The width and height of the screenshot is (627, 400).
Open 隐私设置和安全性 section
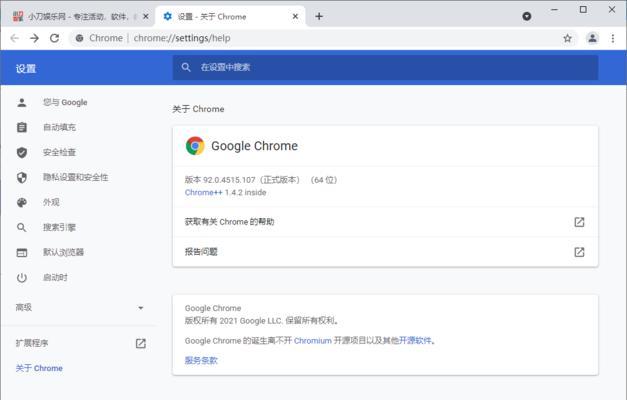pyautogui.click(x=76, y=177)
